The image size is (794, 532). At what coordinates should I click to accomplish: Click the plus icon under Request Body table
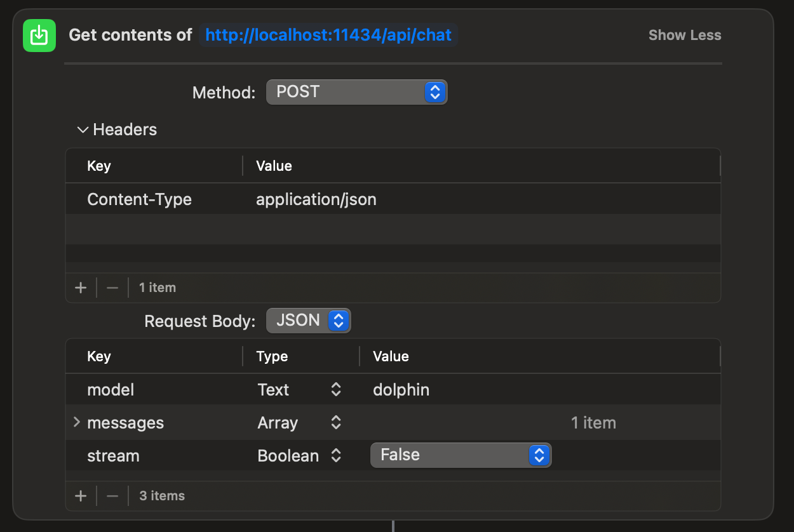pyautogui.click(x=81, y=496)
